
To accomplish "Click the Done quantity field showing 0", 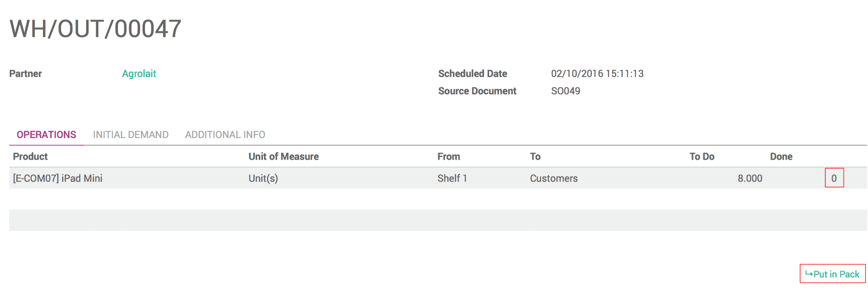I will (x=834, y=178).
